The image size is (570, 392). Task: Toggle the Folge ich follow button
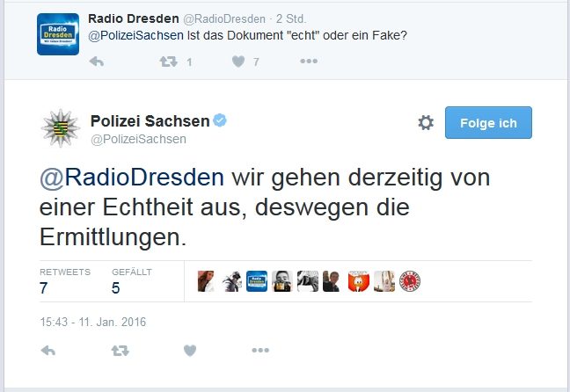click(x=488, y=123)
